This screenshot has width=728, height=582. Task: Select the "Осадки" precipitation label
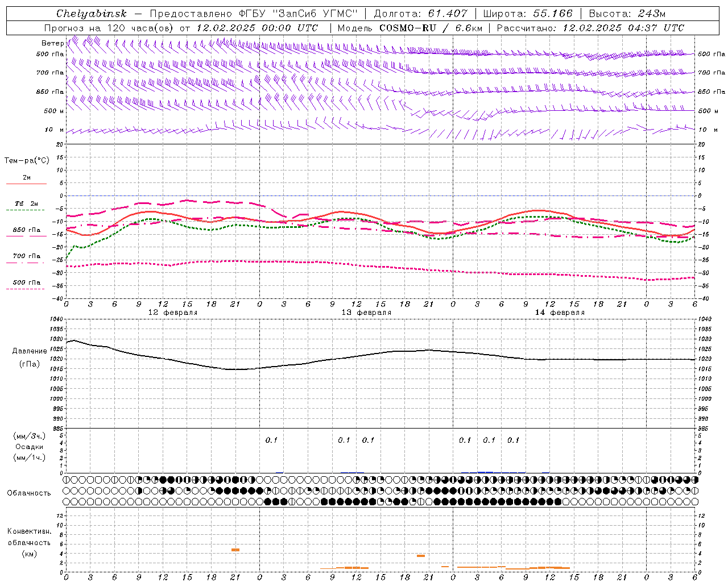[x=30, y=447]
